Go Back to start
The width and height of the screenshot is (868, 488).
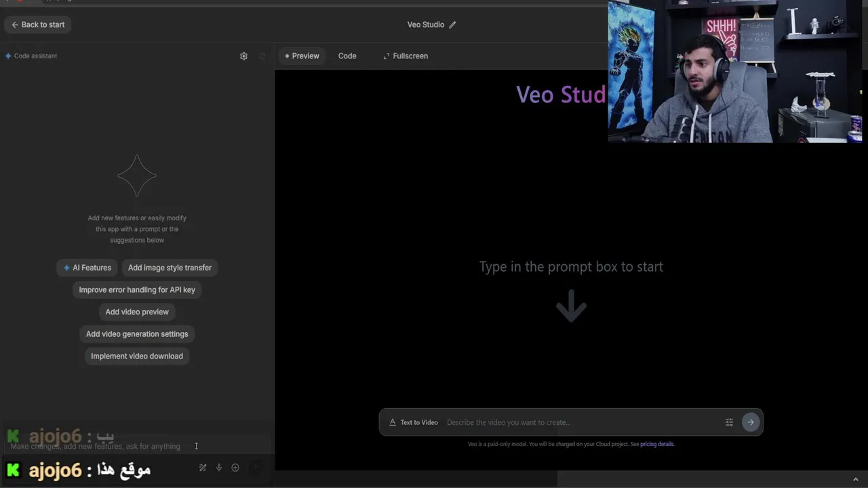38,24
